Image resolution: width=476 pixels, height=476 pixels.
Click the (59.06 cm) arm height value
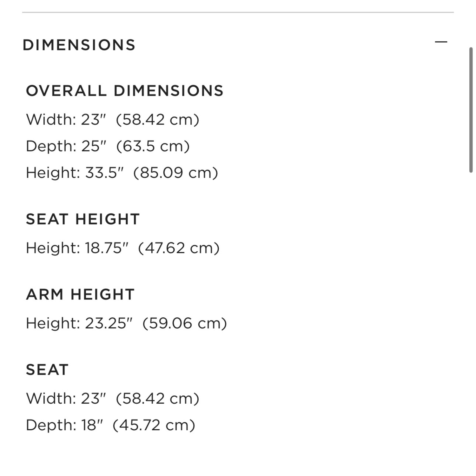point(185,323)
